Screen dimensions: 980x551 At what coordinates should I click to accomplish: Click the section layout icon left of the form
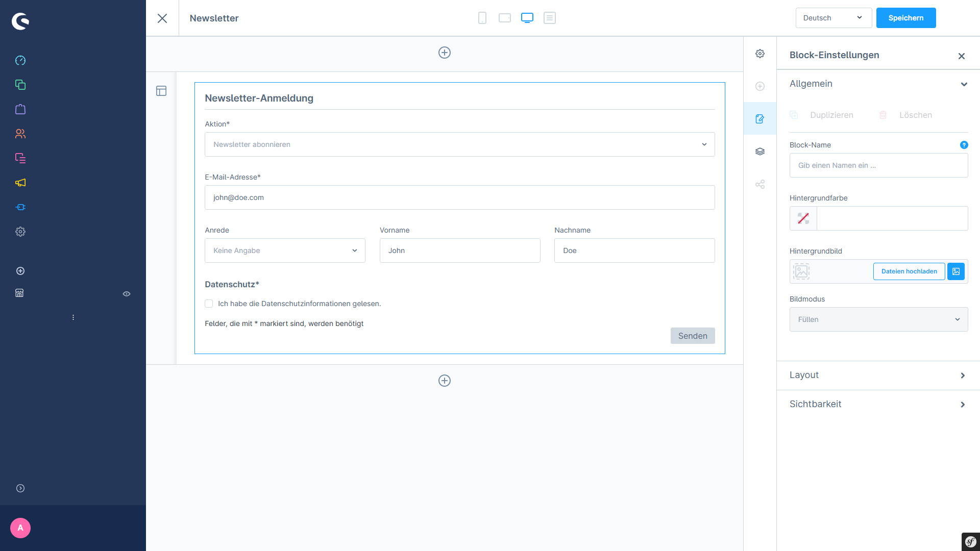[161, 91]
